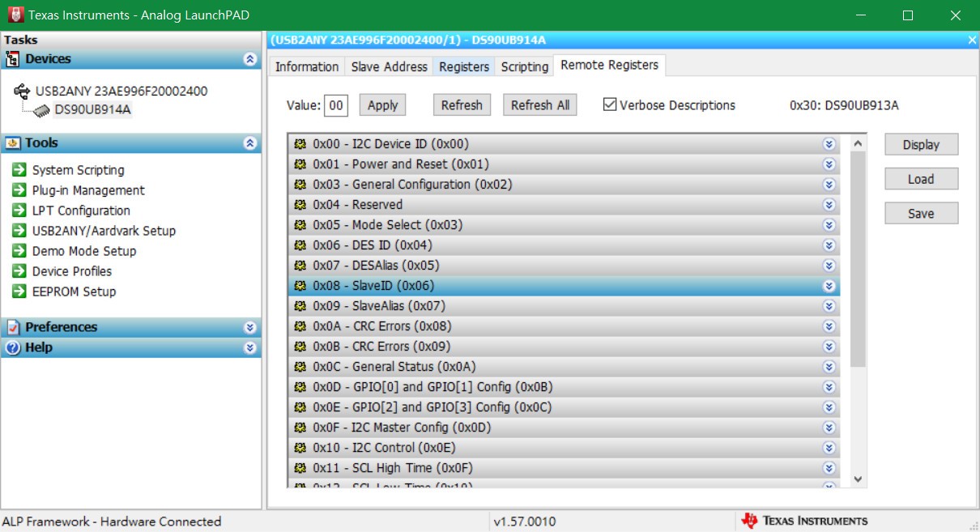980x532 pixels.
Task: Toggle the Verbose Descriptions checkbox
Action: coord(609,104)
